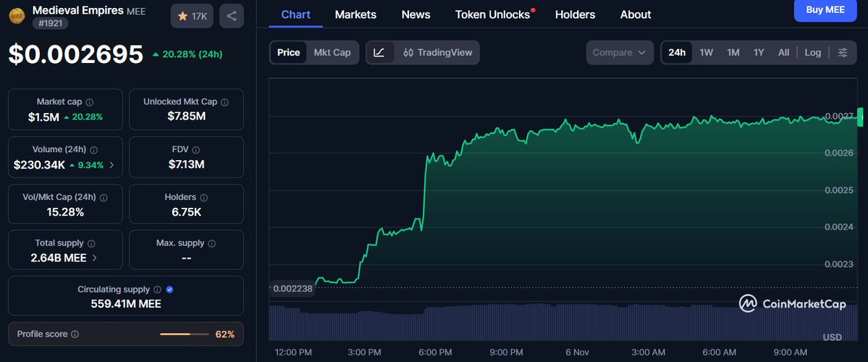Switch to the Holders tab
The image size is (868, 362).
575,14
